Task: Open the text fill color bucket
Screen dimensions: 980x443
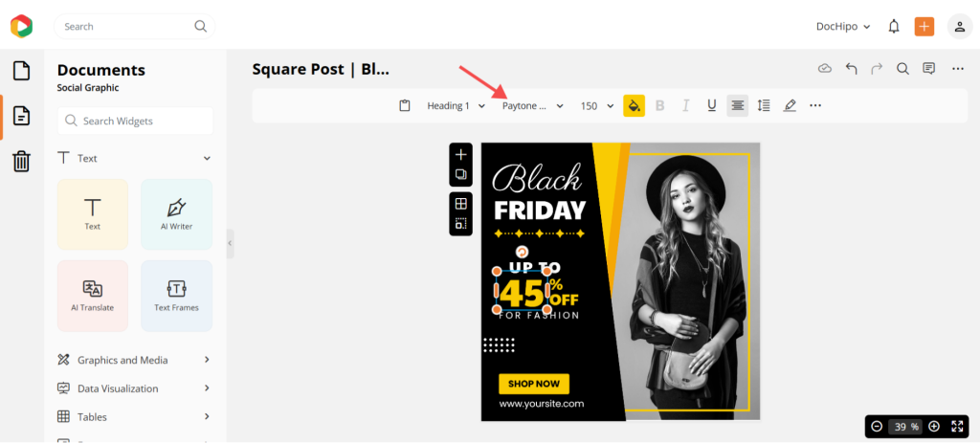Action: coord(634,105)
